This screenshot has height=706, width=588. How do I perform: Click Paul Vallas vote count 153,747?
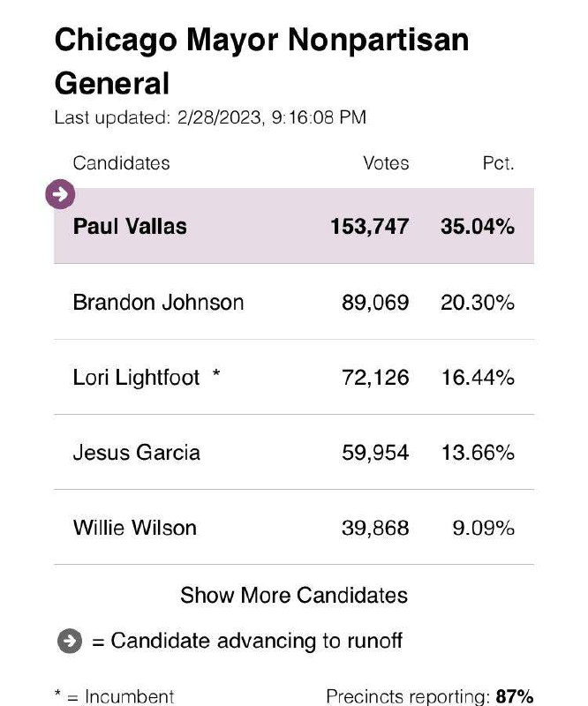[x=370, y=226]
